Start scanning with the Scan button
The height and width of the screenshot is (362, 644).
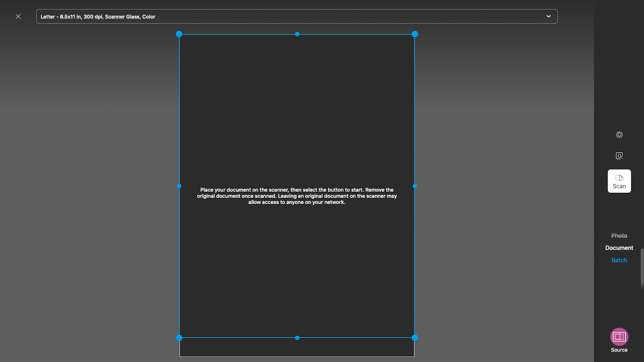[x=619, y=181]
